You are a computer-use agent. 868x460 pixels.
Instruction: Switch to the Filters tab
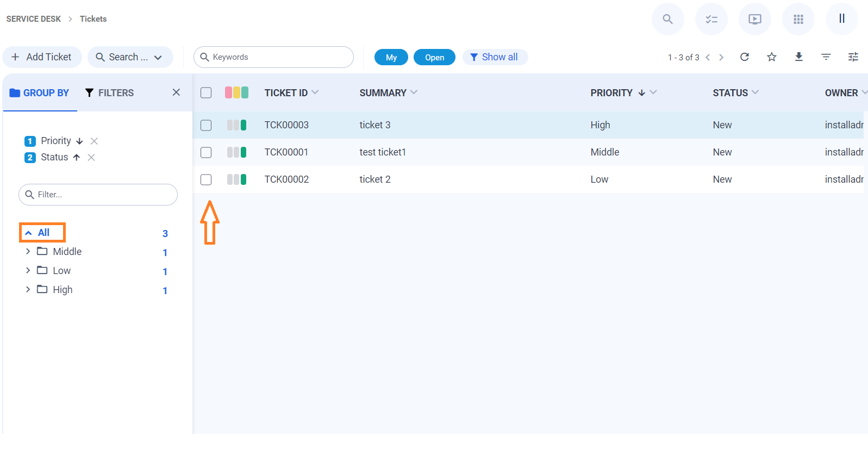[109, 93]
